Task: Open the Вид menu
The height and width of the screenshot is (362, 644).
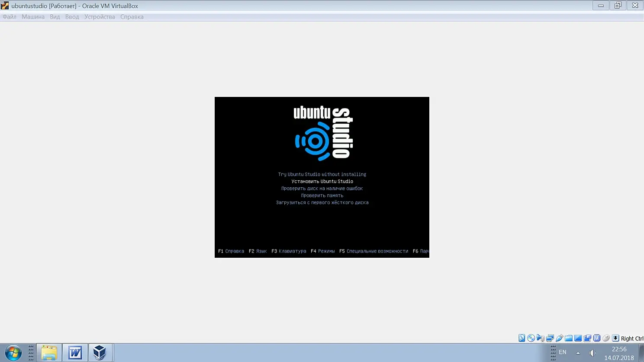Action: click(x=55, y=17)
